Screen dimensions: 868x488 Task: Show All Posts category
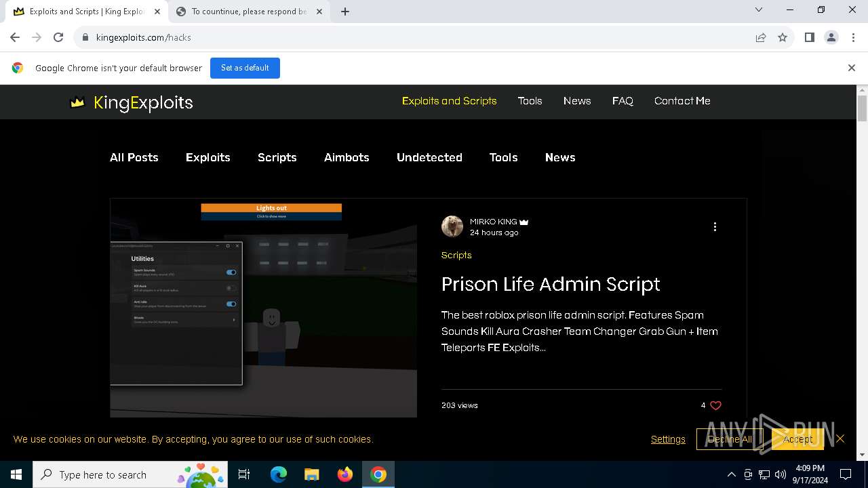pos(134,157)
